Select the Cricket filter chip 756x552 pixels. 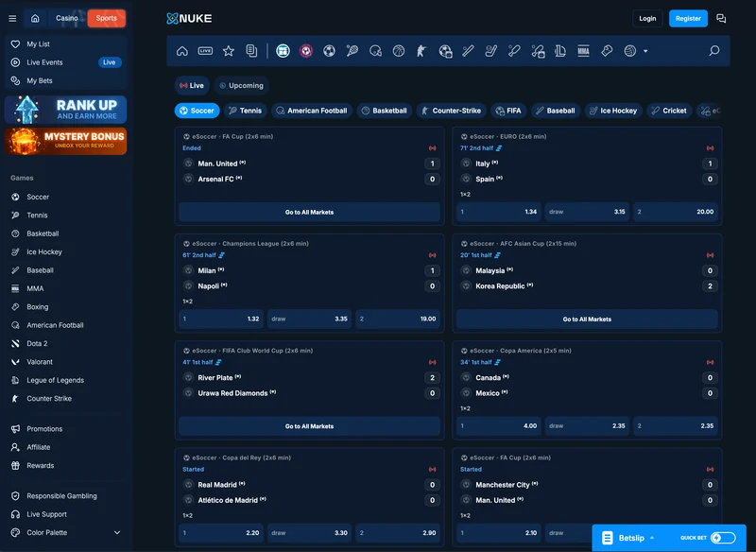click(x=669, y=111)
